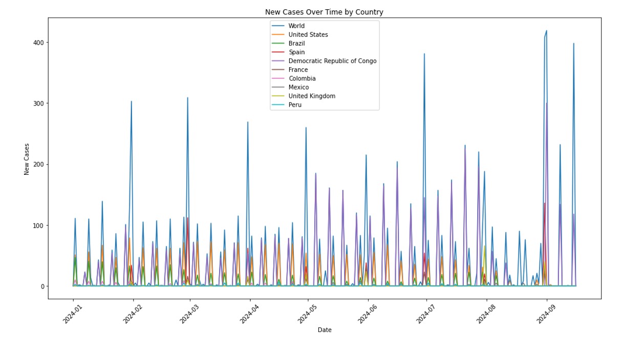Click the 'Brazil' legend entry
Image resolution: width=644 pixels, height=348 pixels.
tap(296, 44)
